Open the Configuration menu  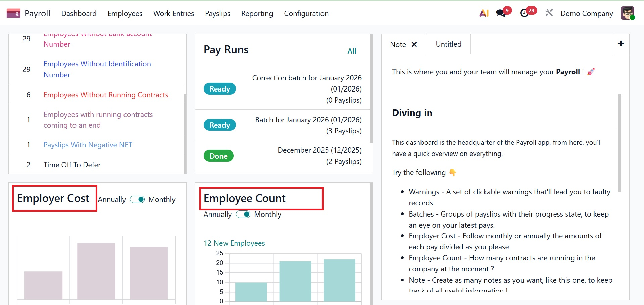306,13
